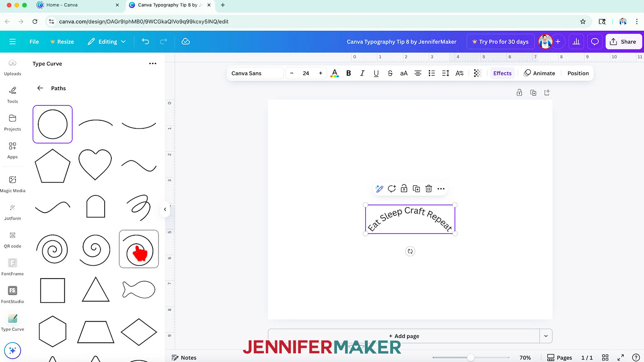Collapse the side panel with arrow handle

coord(165,209)
